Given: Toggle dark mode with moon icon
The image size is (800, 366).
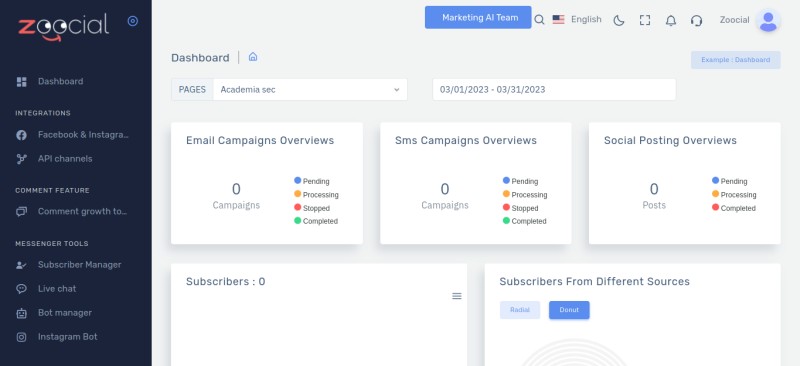Looking at the screenshot, I should click(x=619, y=20).
